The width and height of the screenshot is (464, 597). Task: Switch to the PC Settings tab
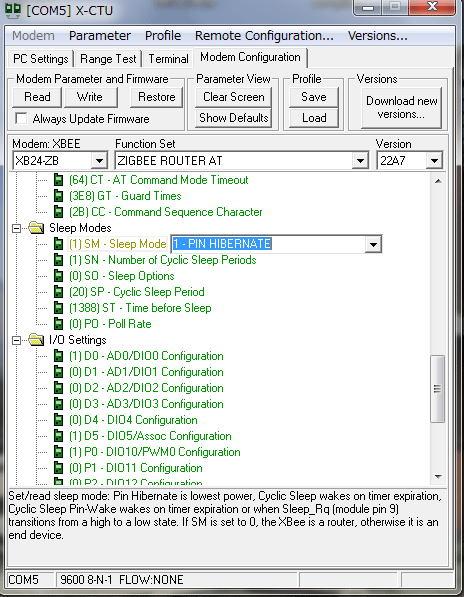pyautogui.click(x=40, y=59)
